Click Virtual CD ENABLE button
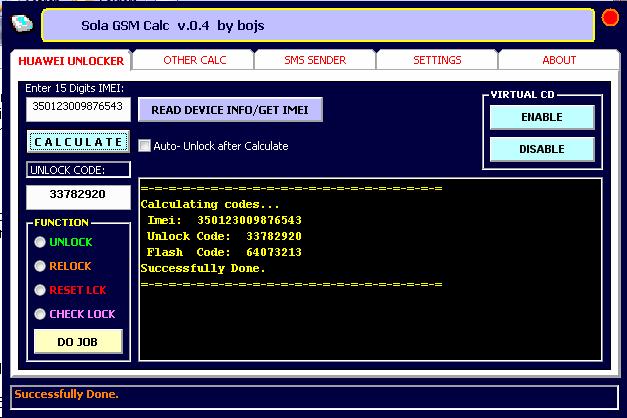 542,117
